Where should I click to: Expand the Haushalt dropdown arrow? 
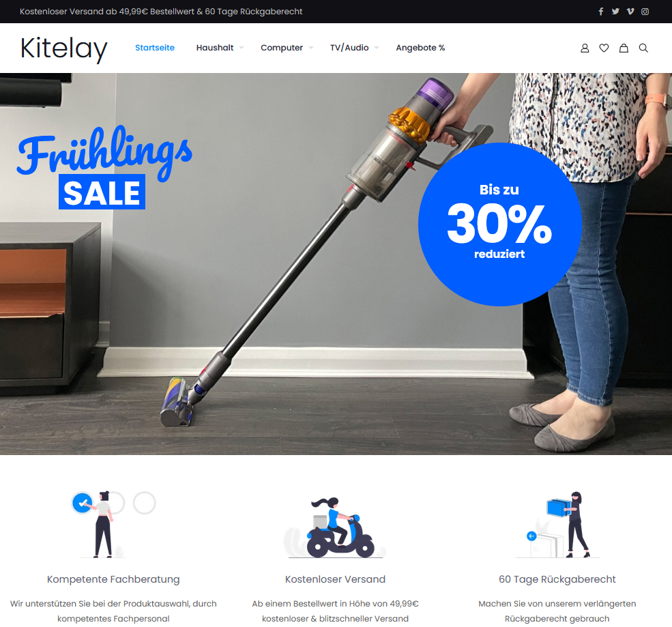242,48
